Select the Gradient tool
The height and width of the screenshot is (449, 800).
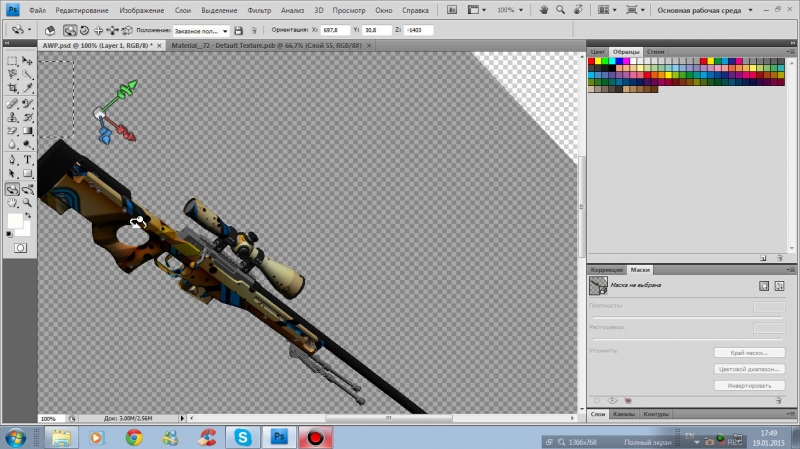[28, 131]
